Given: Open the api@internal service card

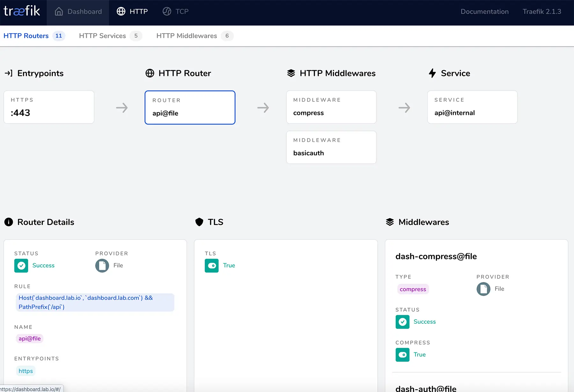Looking at the screenshot, I should coord(472,107).
